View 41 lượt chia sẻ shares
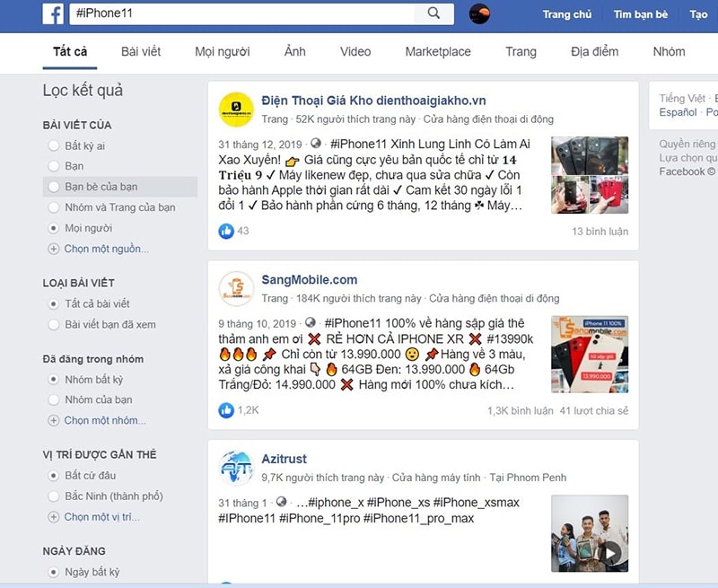The image size is (718, 588). (594, 411)
